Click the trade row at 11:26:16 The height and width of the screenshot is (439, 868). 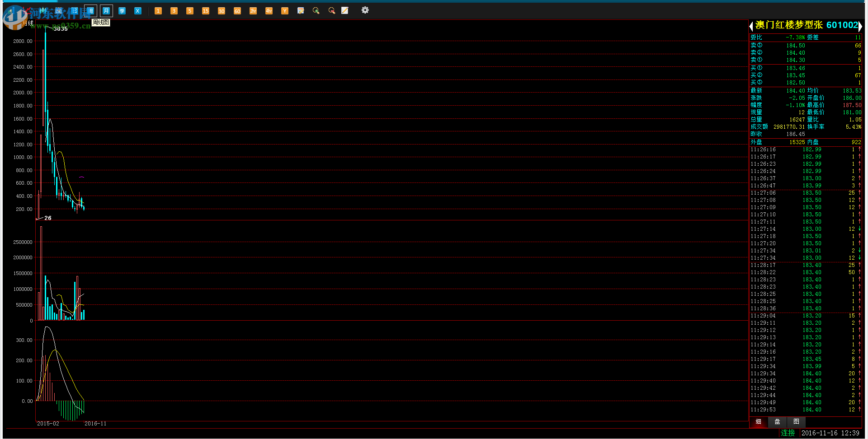806,149
